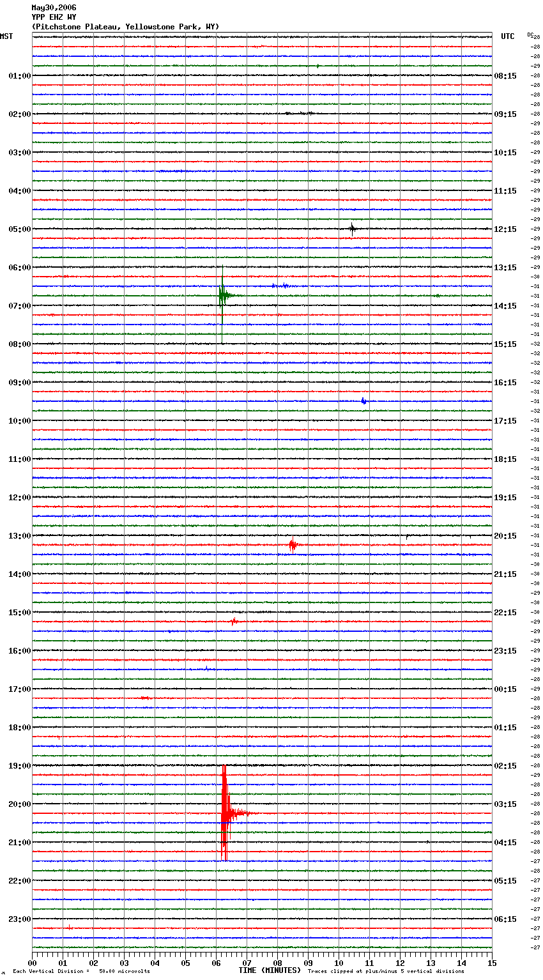Click the 06:15 UTC time label
The height and width of the screenshot is (980, 543).
pyautogui.click(x=505, y=919)
